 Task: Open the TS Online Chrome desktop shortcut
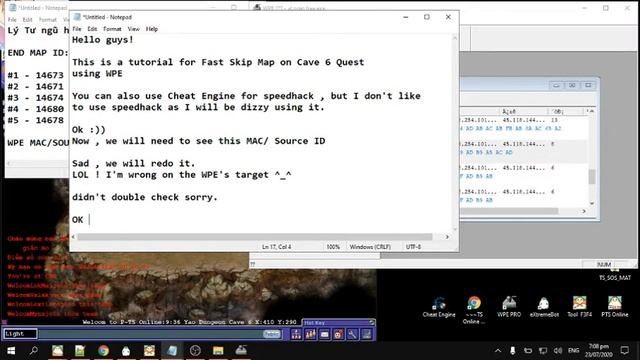click(474, 310)
